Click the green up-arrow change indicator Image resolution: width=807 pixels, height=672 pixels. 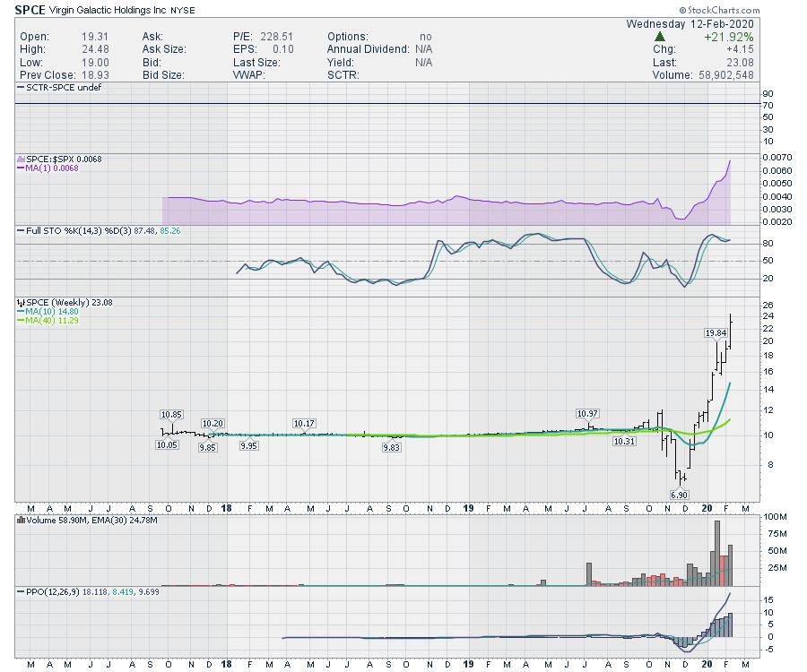[x=660, y=36]
